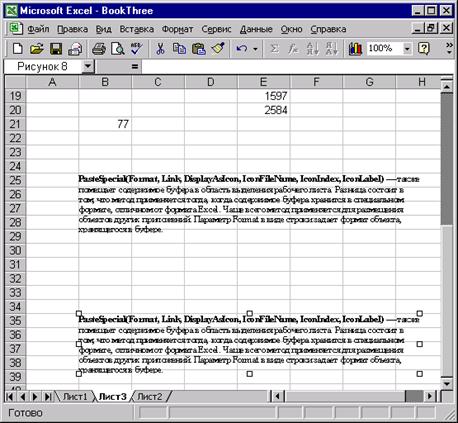Show the previous sheet tab with the arrow button
Viewport: 458px width, 423px height.
coord(22,397)
